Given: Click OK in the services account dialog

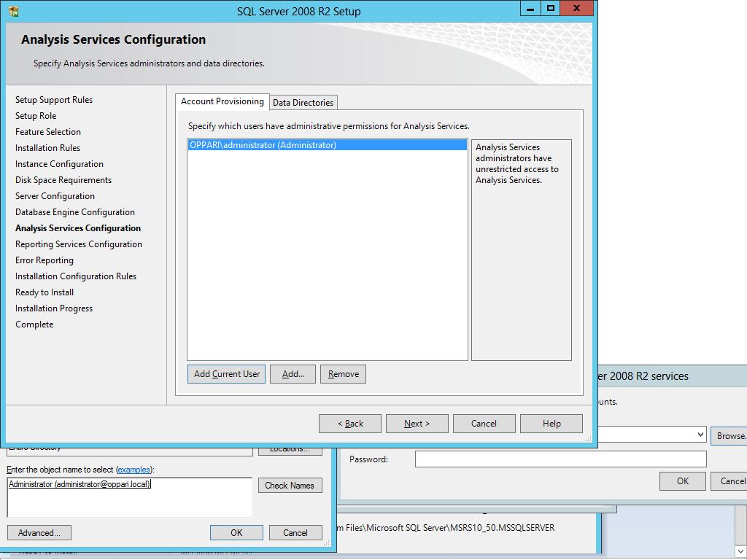Looking at the screenshot, I should pyautogui.click(x=682, y=481).
